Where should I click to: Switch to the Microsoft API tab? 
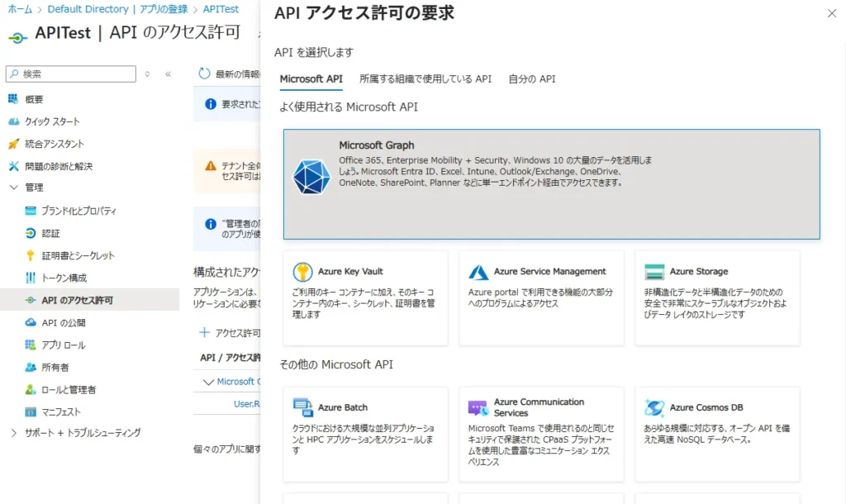(x=311, y=78)
